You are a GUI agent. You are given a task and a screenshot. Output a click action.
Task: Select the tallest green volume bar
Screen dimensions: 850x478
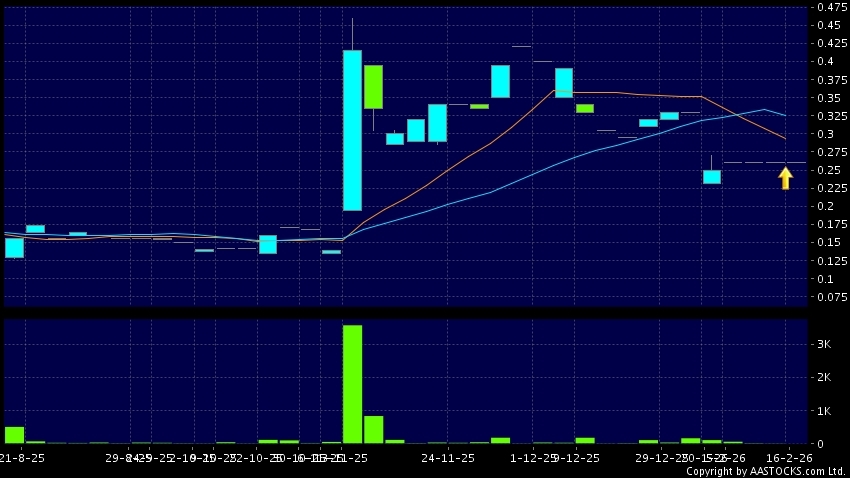pyautogui.click(x=352, y=383)
